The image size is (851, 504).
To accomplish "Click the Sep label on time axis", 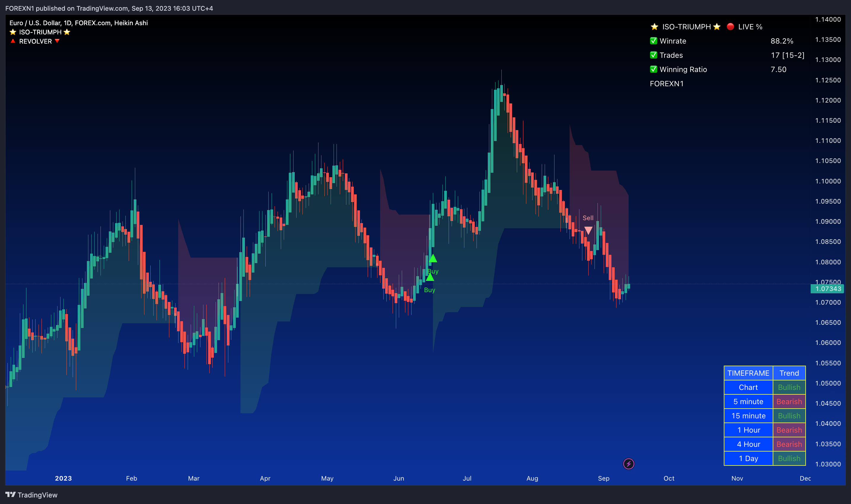I will (604, 478).
